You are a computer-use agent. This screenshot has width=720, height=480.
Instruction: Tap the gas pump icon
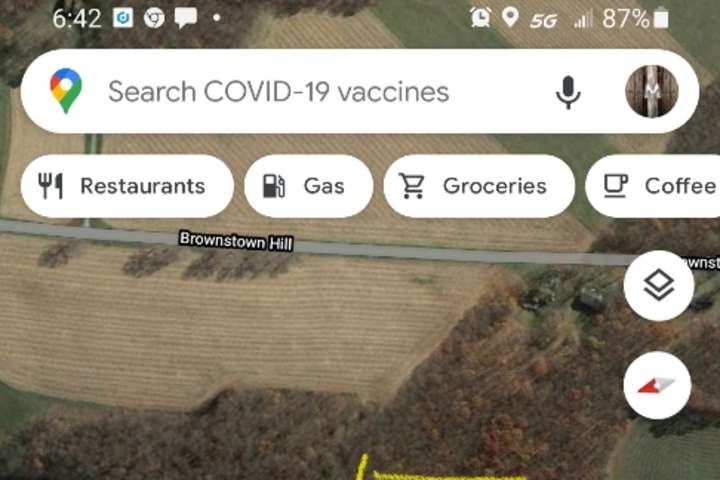pyautogui.click(x=274, y=186)
